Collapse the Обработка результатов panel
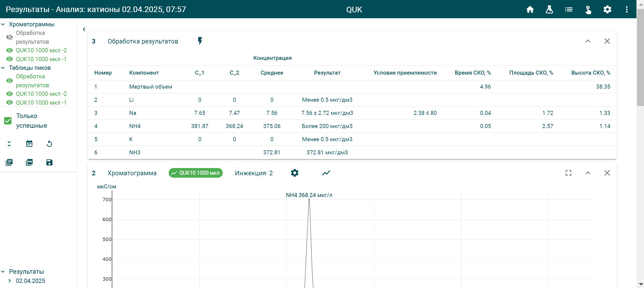Viewport: 644px width, 288px height. [588, 41]
